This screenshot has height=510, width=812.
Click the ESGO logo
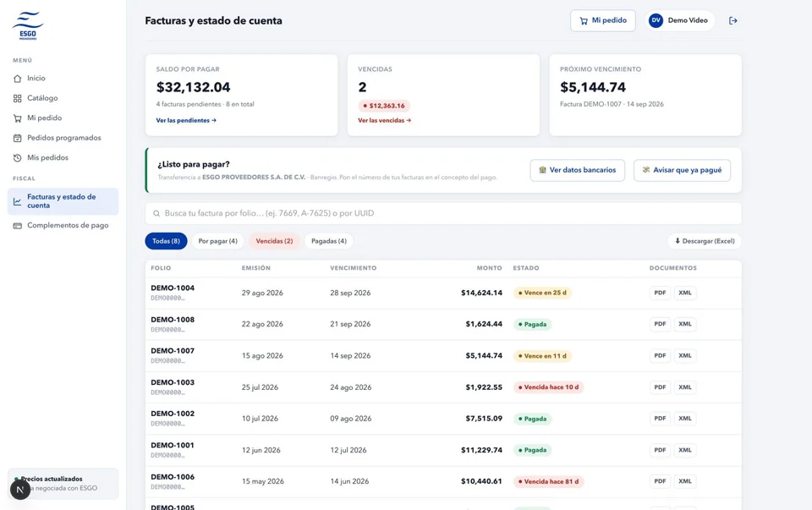point(27,25)
